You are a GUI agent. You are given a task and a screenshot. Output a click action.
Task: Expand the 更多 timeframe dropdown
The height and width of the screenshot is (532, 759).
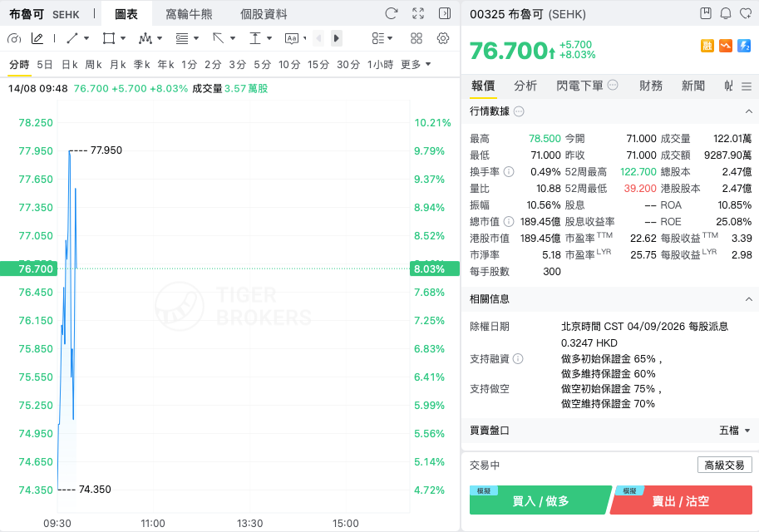click(x=416, y=64)
